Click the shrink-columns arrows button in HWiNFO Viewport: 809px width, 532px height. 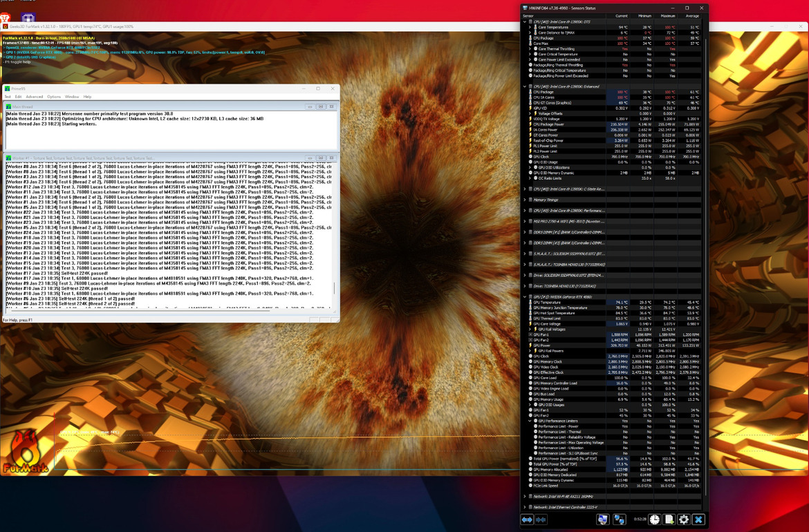click(x=540, y=520)
